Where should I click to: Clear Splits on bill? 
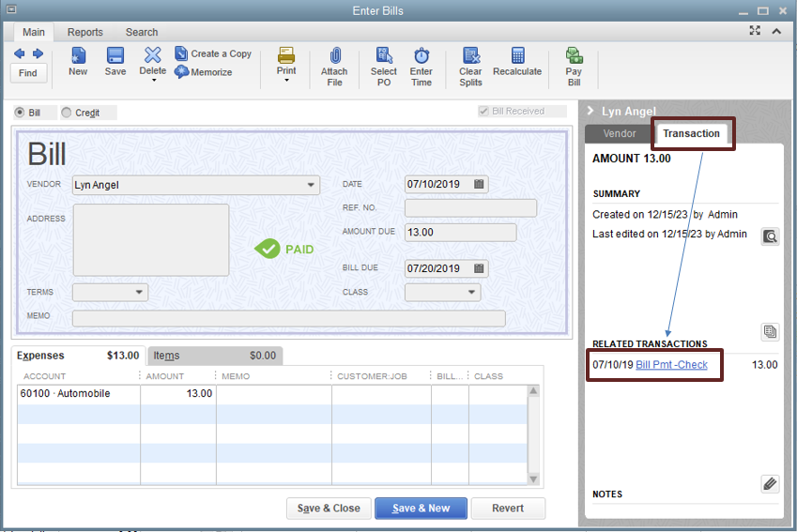(470, 67)
